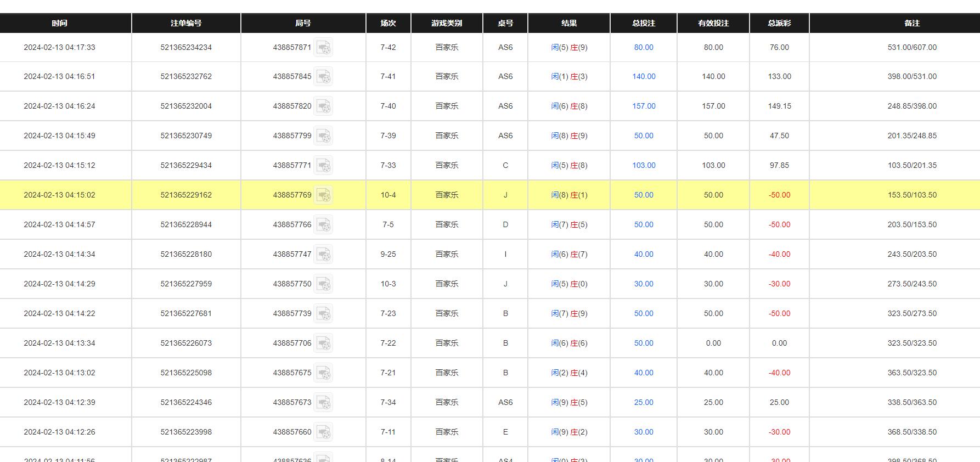The image size is (980, 462).
Task: Select the 备注 column header
Action: pos(912,23)
